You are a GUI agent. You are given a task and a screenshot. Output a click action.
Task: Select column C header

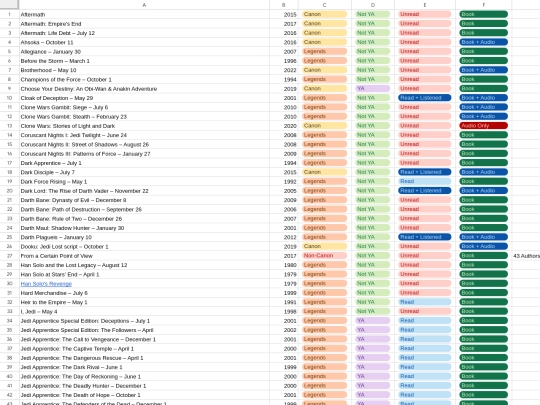click(x=324, y=5)
